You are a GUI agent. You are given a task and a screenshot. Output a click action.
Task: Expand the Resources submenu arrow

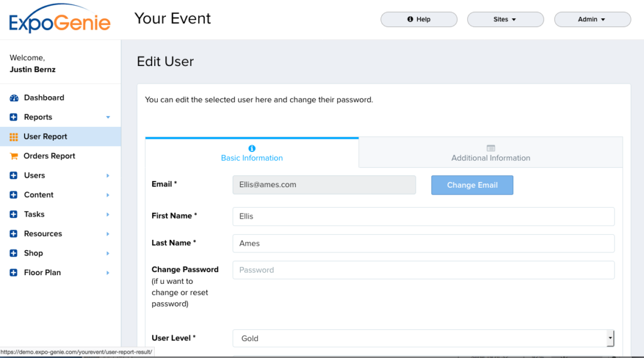coord(108,234)
